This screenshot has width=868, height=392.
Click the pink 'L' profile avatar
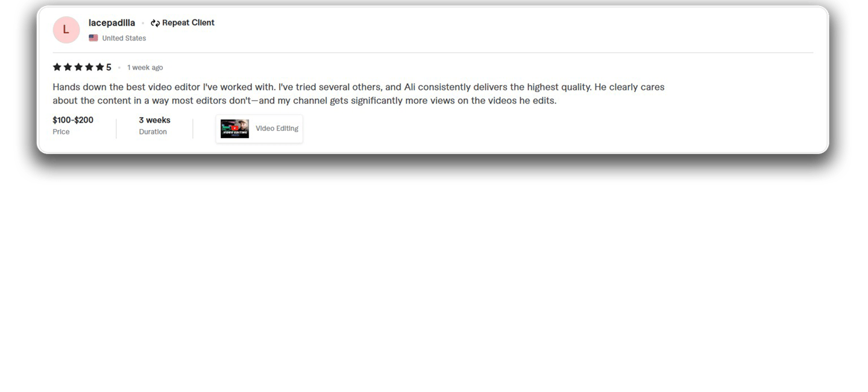tap(66, 30)
